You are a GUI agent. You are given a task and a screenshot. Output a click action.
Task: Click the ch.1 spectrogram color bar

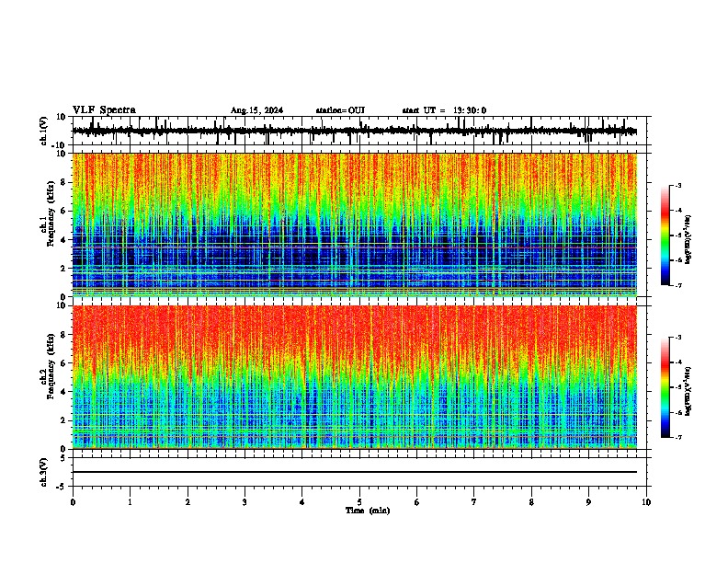point(665,236)
